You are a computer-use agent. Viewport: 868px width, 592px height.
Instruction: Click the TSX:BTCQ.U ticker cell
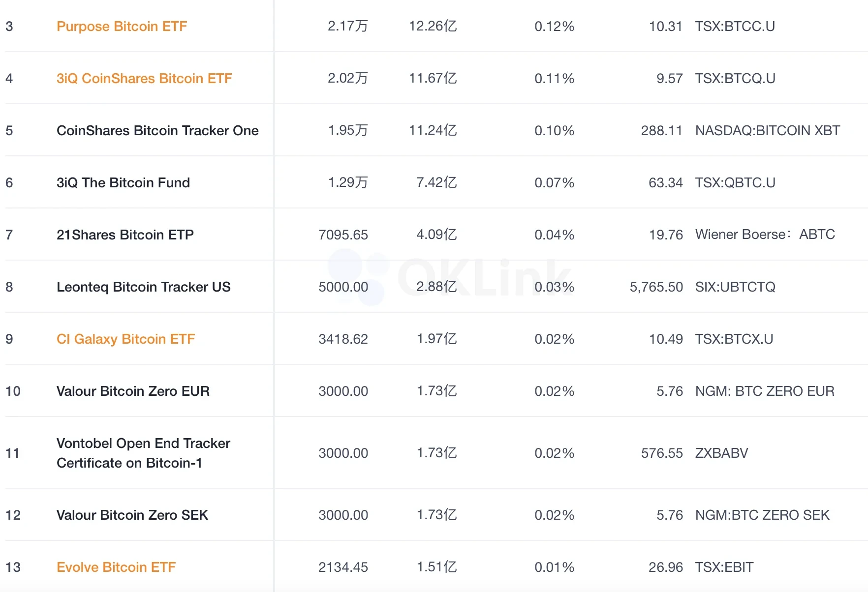(735, 79)
